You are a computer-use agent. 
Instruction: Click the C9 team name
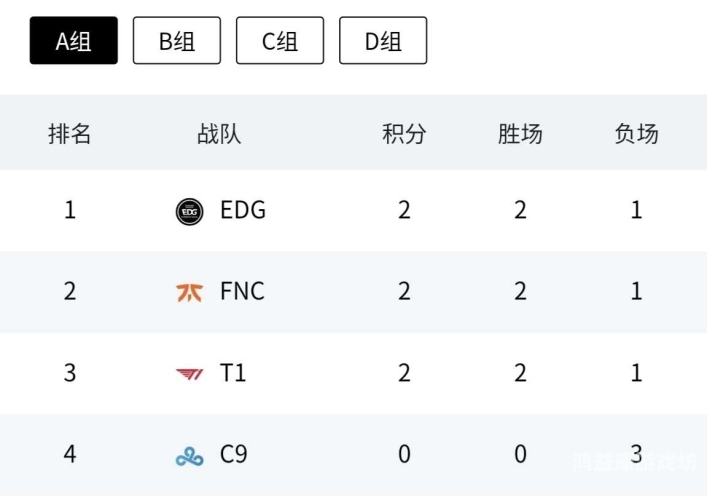pos(234,454)
